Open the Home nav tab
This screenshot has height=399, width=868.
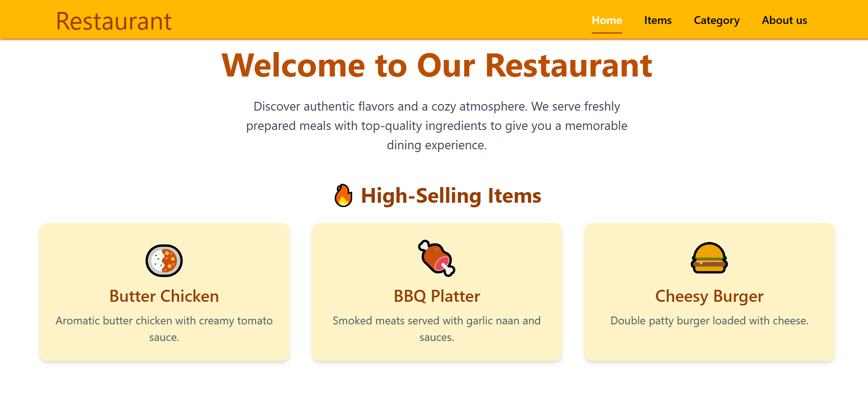coord(606,20)
